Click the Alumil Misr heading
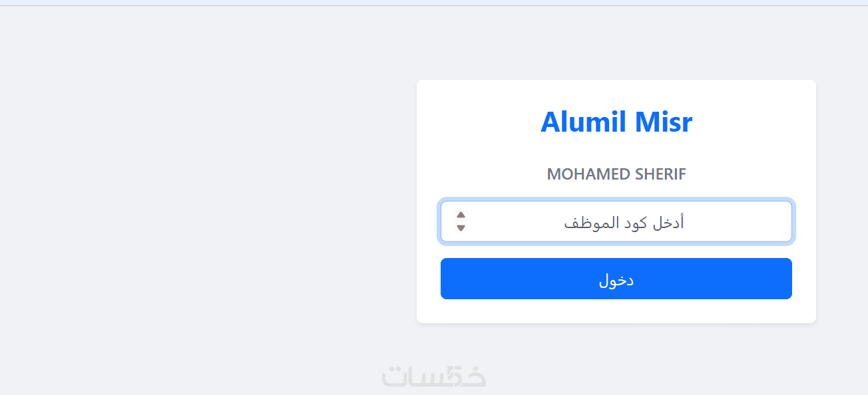 point(616,122)
